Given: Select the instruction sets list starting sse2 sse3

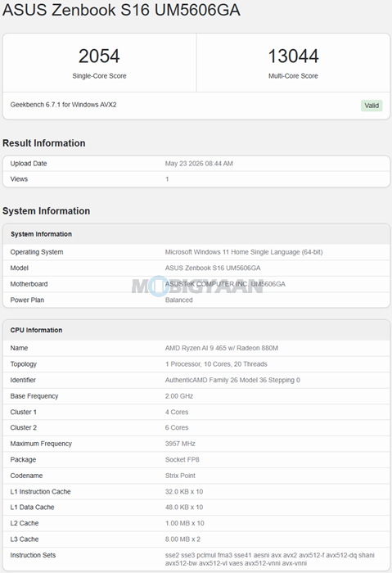Looking at the screenshot, I should [x=269, y=559].
